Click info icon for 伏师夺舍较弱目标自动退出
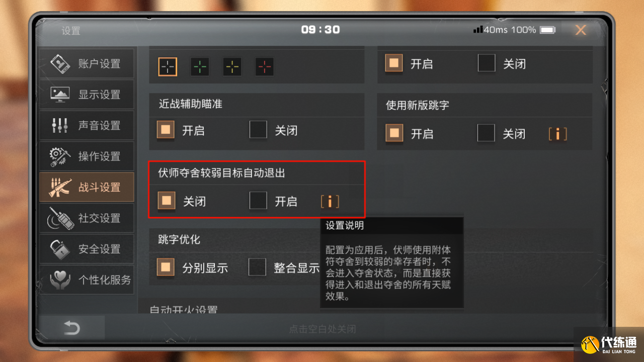644x362 pixels. (x=330, y=202)
